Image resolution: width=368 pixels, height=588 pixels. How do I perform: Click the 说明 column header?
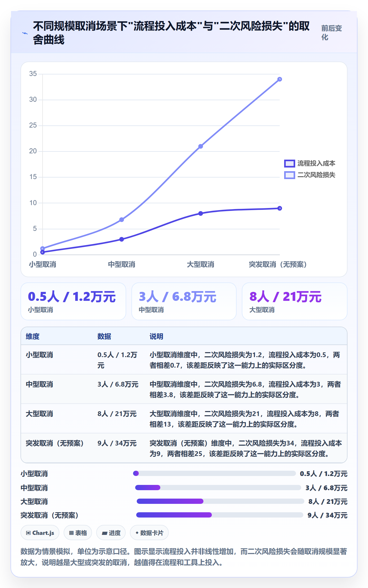coord(156,336)
